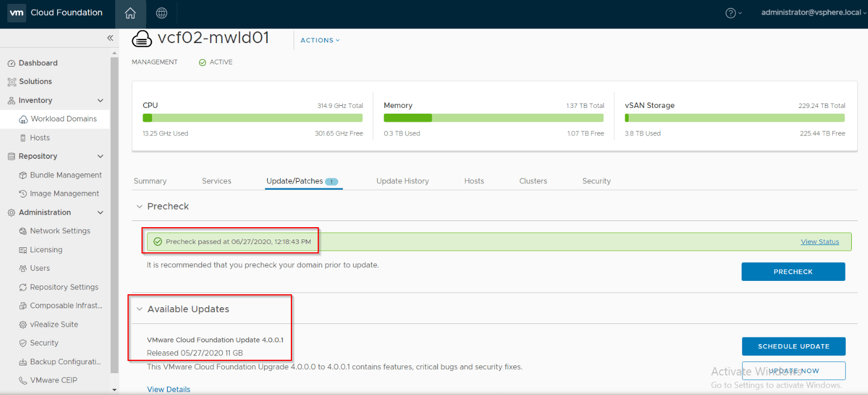Viewport: 868px width, 395px height.
Task: Select Workload Domains in sidebar
Action: (x=64, y=119)
